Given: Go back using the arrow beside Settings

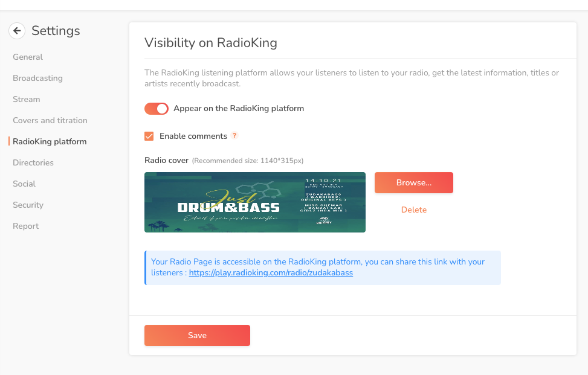Looking at the screenshot, I should point(17,31).
